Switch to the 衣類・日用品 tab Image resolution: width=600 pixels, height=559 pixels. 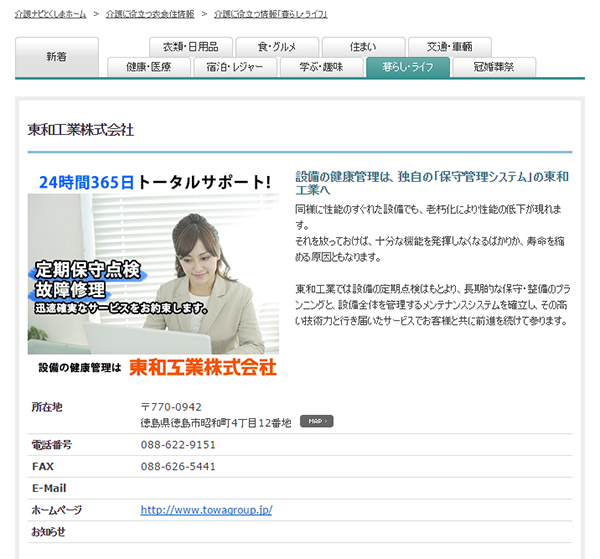click(x=191, y=47)
